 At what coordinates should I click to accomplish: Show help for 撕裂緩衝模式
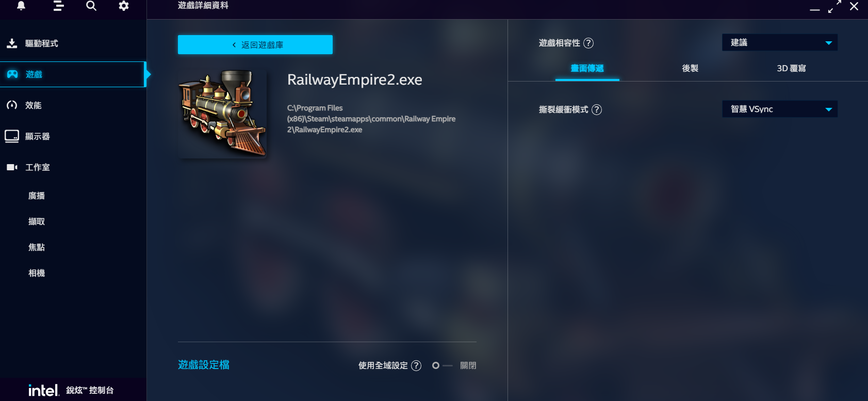tap(597, 109)
